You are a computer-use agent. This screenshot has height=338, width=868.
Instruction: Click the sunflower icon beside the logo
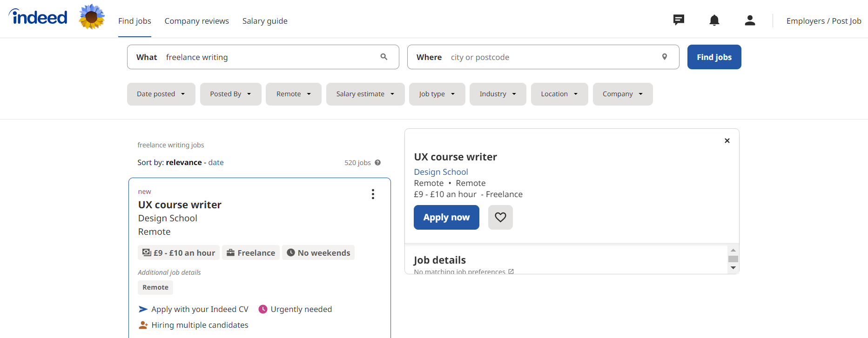point(92,17)
